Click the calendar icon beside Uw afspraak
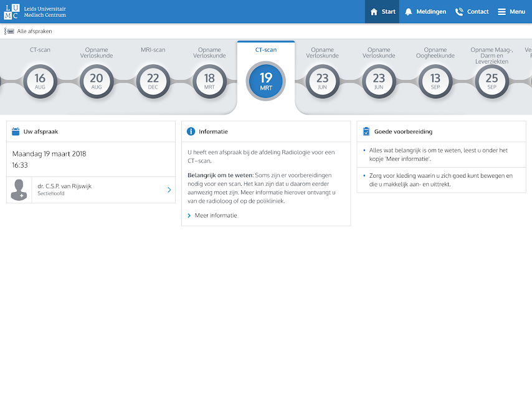Image resolution: width=532 pixels, height=399 pixels. 16,132
